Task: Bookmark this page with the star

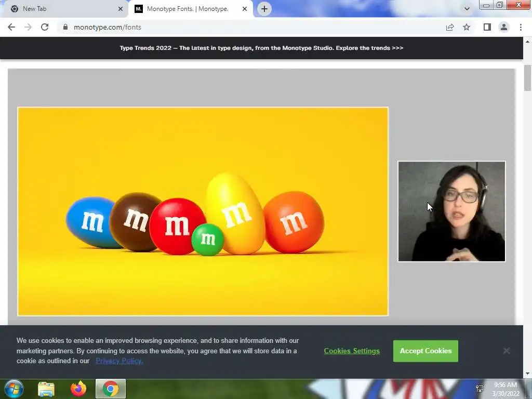Action: [x=467, y=27]
